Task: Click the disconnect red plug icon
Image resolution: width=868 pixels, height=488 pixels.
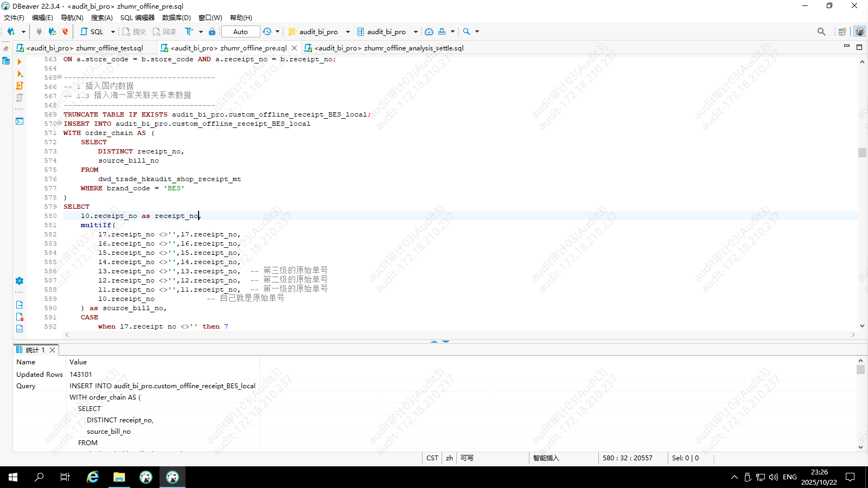Action: [x=65, y=31]
